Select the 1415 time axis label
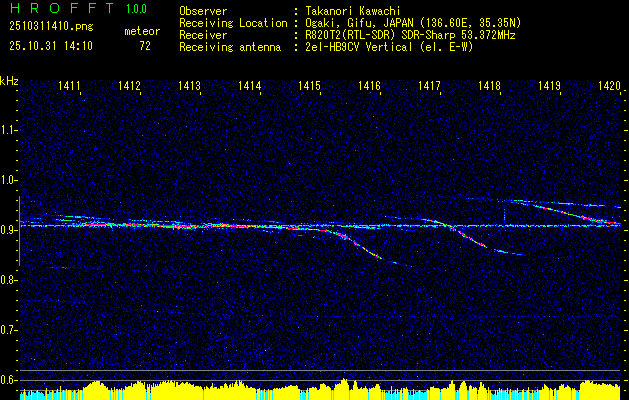The width and height of the screenshot is (629, 400). [309, 87]
